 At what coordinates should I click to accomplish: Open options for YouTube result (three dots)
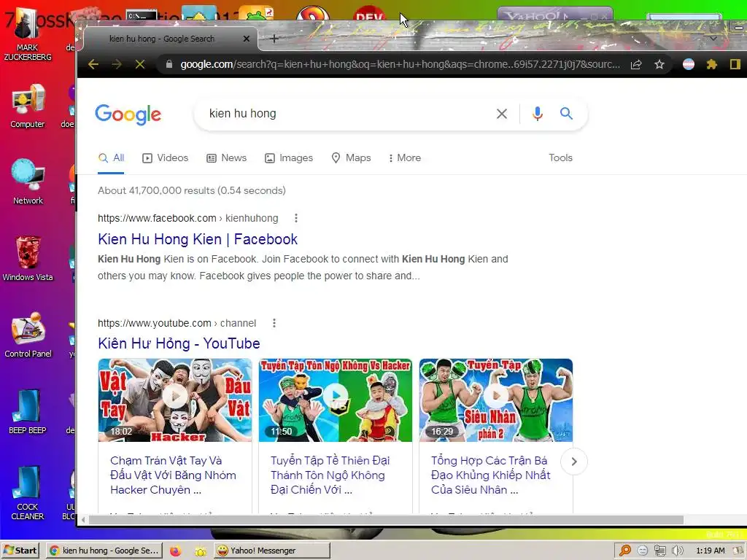(x=274, y=323)
